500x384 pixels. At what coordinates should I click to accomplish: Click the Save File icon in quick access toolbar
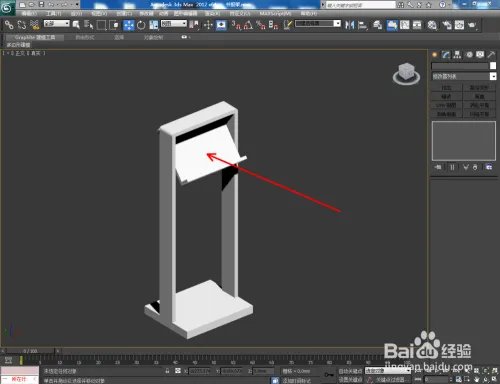coord(42,5)
